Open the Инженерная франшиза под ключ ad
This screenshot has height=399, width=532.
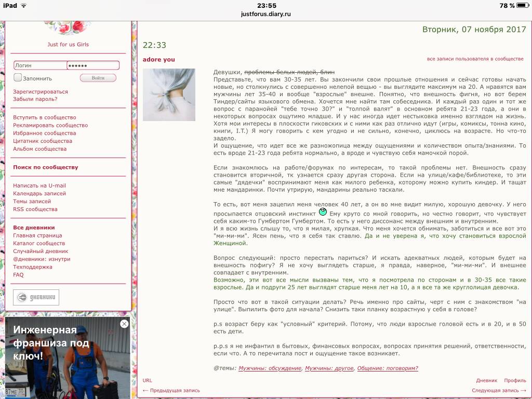point(68,358)
